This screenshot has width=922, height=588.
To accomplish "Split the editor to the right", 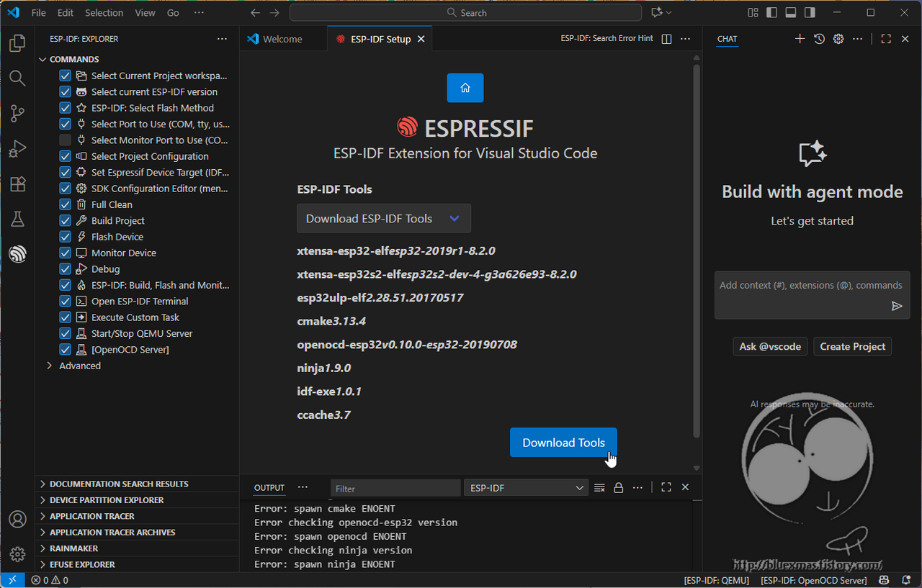I will tap(666, 39).
